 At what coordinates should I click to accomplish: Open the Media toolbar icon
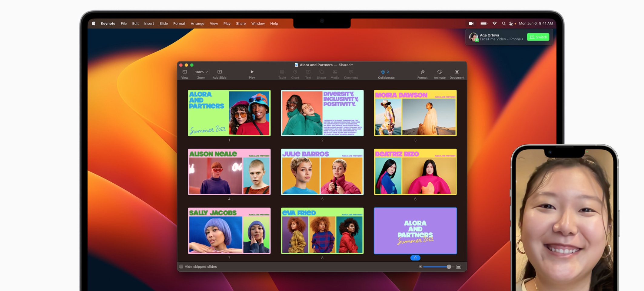click(x=335, y=72)
